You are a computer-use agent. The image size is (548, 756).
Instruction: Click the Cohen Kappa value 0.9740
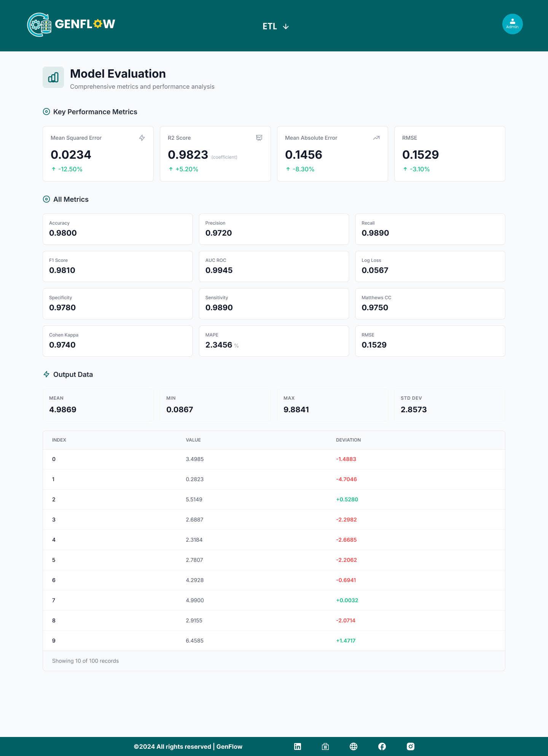pyautogui.click(x=62, y=345)
